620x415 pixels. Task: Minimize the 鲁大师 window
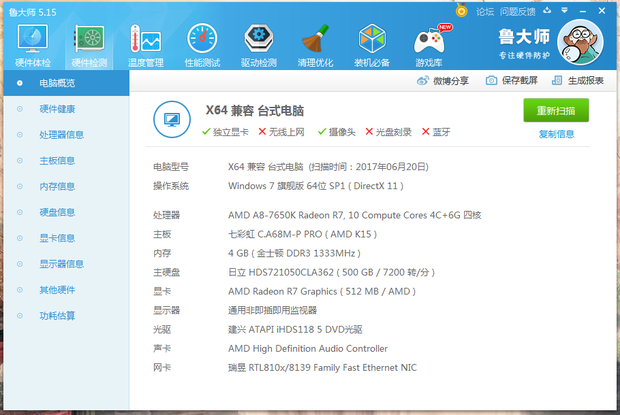point(583,11)
